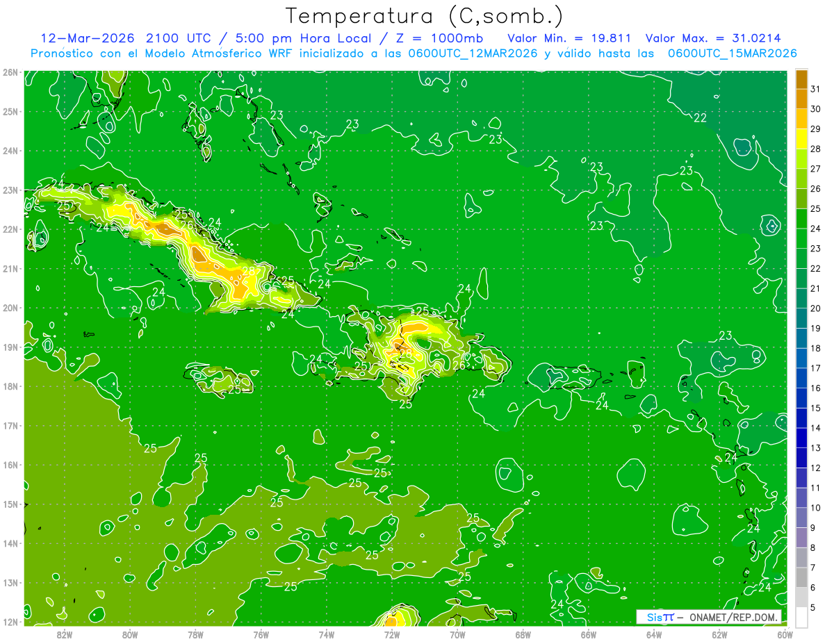The image size is (834, 644).
Task: Click the 17N latitude axis label
Action: point(10,425)
